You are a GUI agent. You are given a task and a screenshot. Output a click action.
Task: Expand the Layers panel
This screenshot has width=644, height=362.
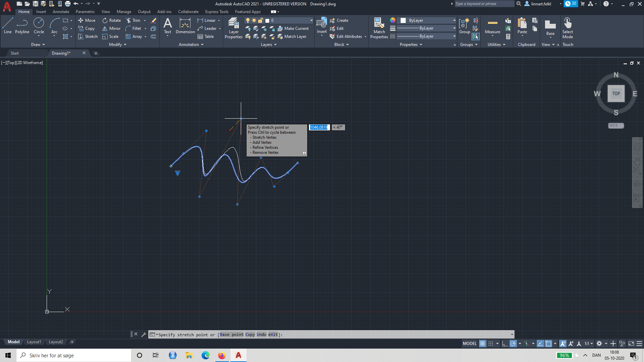coord(269,45)
